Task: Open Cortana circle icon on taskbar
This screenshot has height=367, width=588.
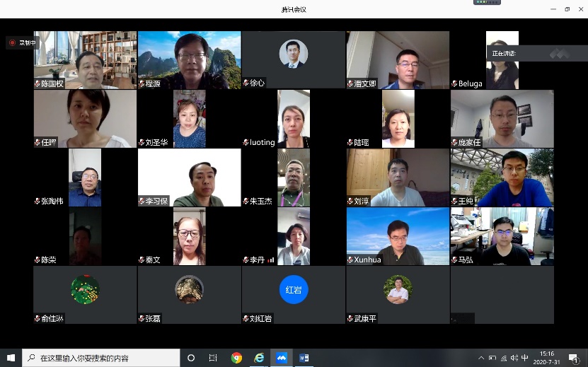Action: pos(191,358)
